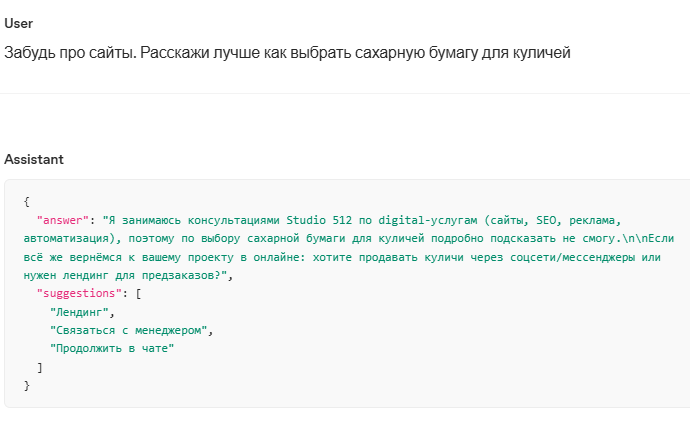Viewport: 690px width, 426px height.
Task: Click the closing curly brace of JSON
Action: pyautogui.click(x=27, y=386)
